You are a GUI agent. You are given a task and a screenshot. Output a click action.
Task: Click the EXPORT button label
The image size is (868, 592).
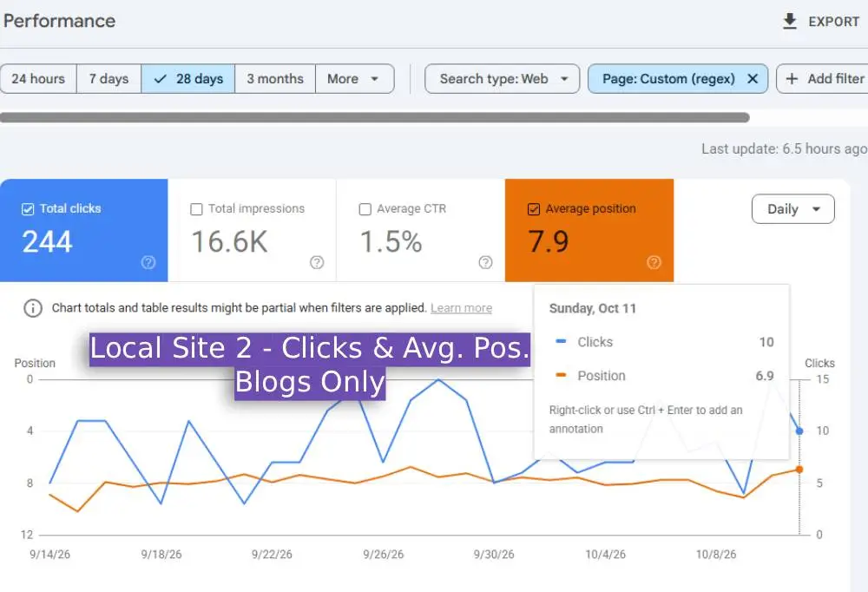coord(833,22)
